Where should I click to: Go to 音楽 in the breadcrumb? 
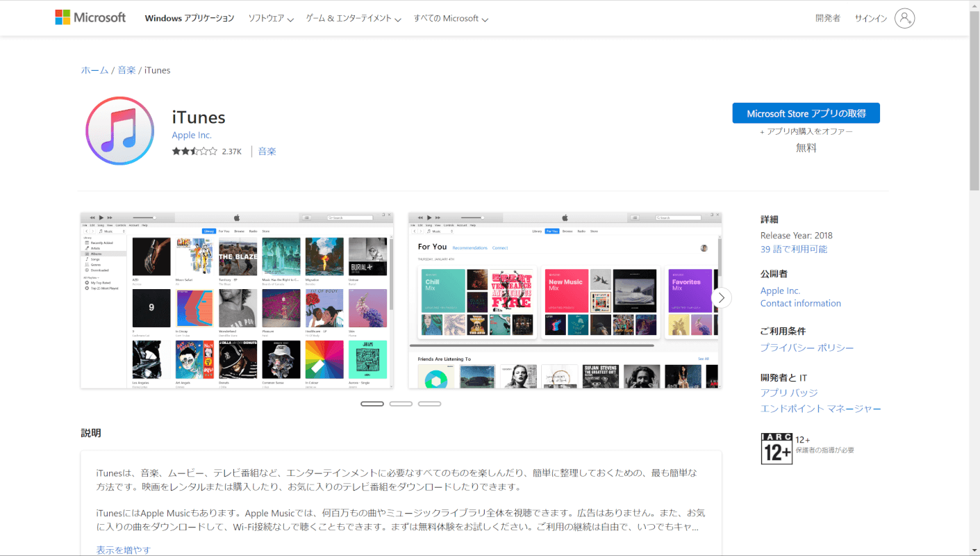tap(126, 70)
